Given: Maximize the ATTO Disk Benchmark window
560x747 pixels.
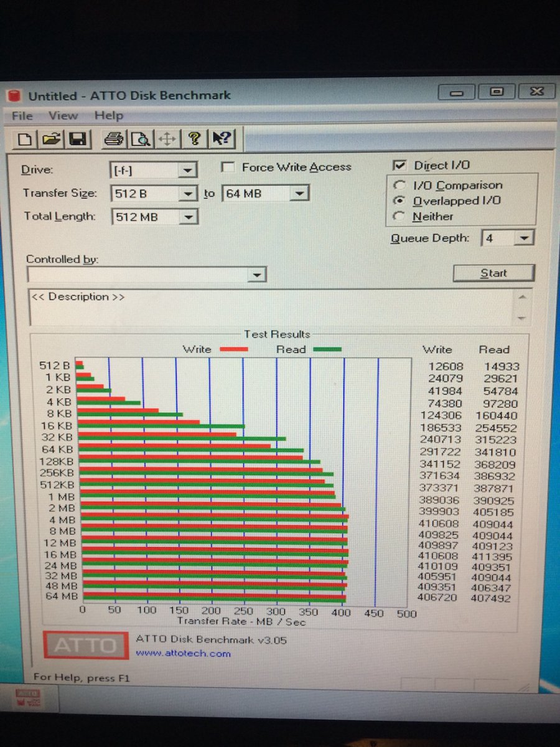Looking at the screenshot, I should point(496,92).
